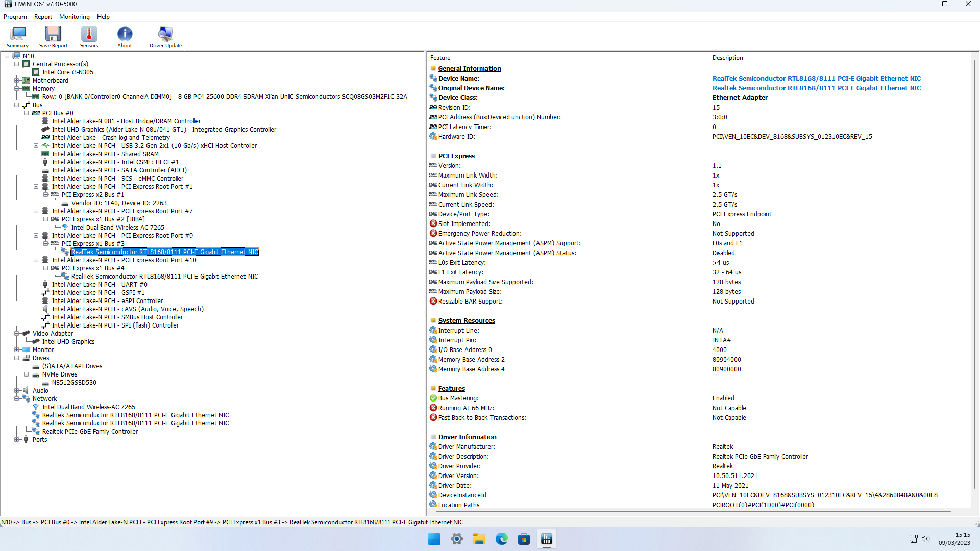The height and width of the screenshot is (551, 980).
Task: Expand the Motherboard tree node
Action: click(17, 81)
